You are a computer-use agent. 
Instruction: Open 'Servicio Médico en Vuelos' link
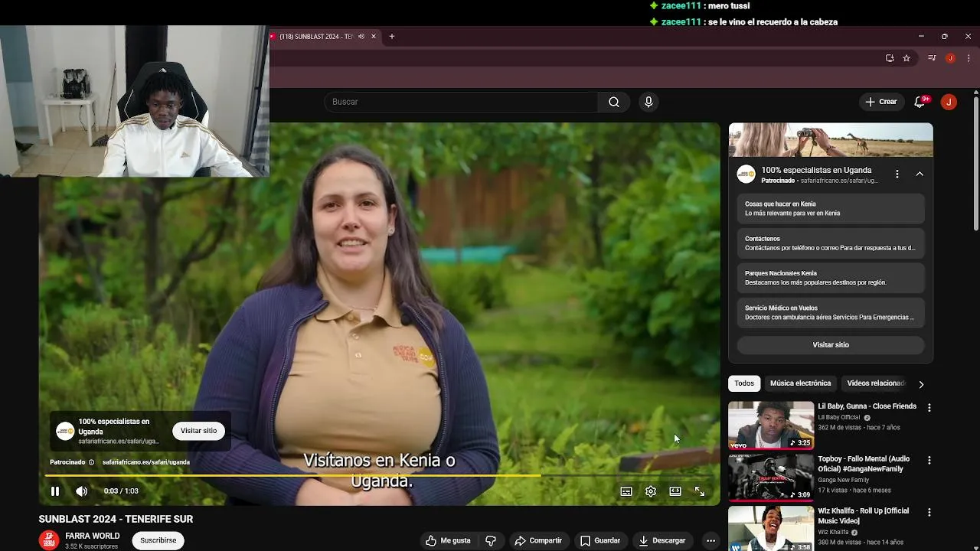[831, 312]
